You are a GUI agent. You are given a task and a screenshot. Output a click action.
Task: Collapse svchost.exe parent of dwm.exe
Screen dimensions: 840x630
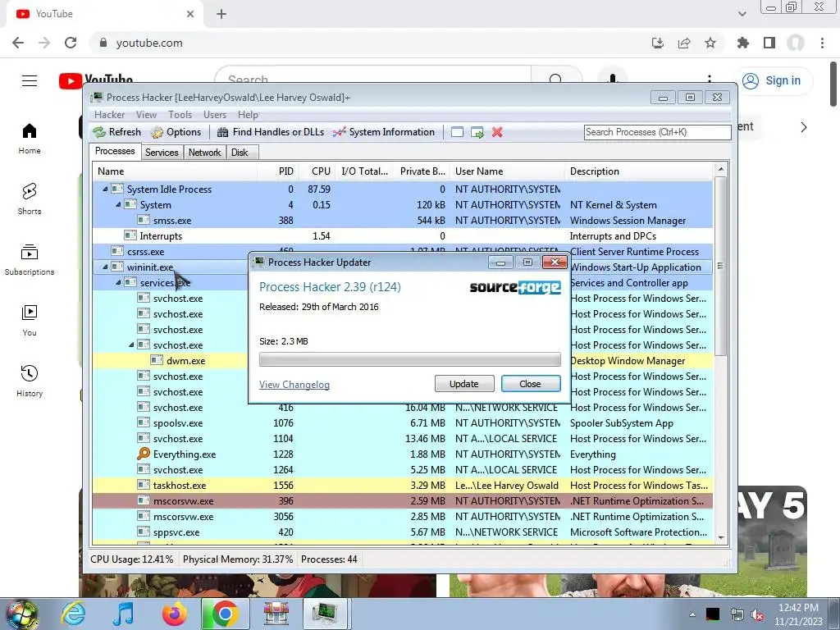(131, 345)
